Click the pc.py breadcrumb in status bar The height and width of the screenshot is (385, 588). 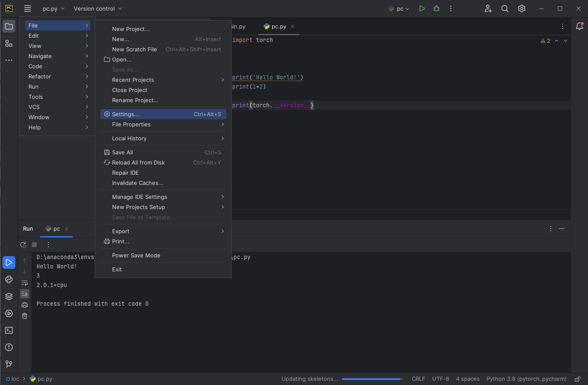pos(41,379)
